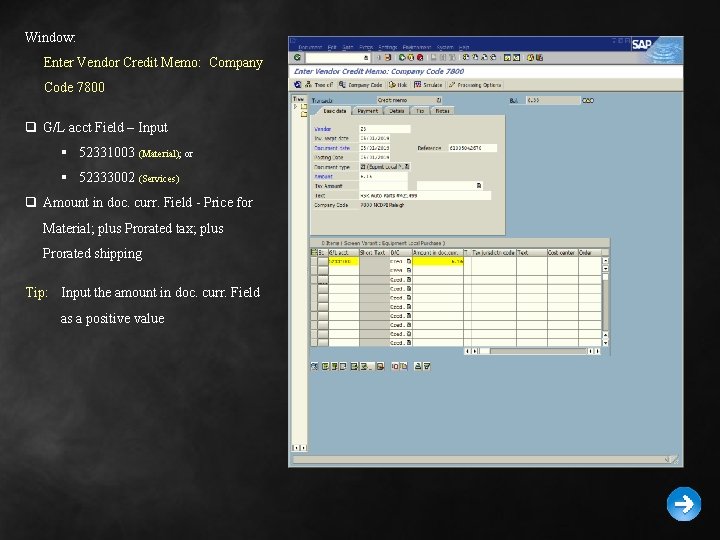Click the Document date field

tap(375, 148)
